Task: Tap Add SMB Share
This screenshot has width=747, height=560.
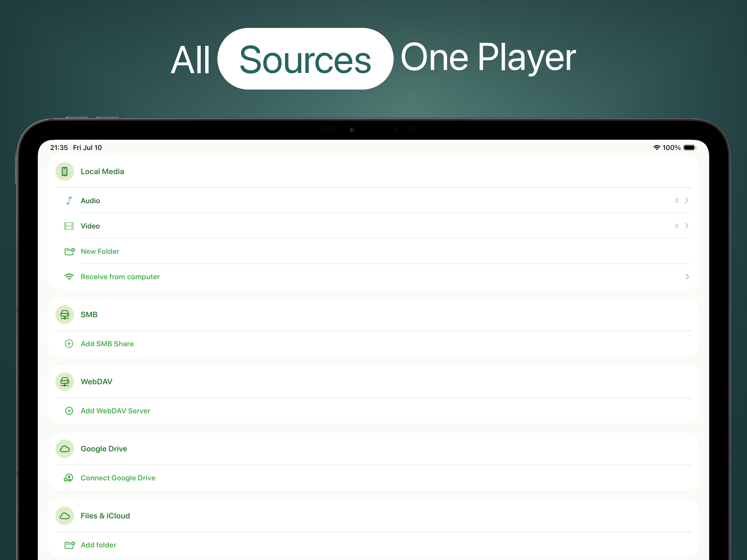Action: pyautogui.click(x=373, y=344)
